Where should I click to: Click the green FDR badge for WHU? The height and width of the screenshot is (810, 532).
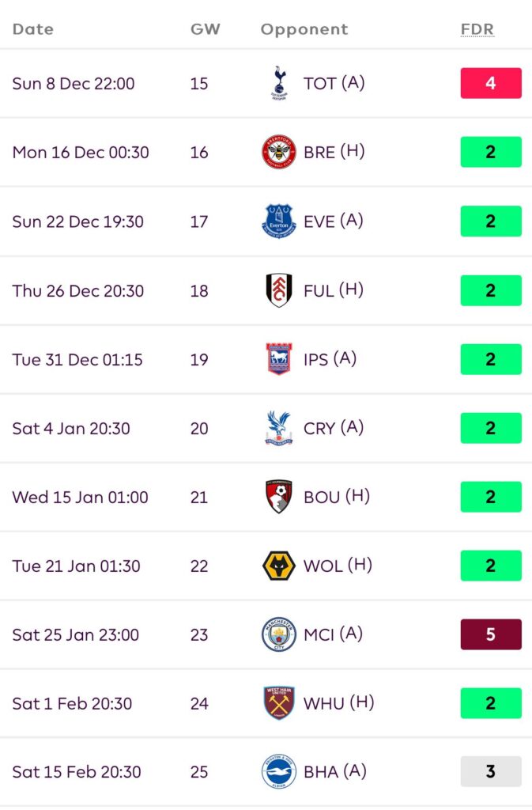point(491,703)
